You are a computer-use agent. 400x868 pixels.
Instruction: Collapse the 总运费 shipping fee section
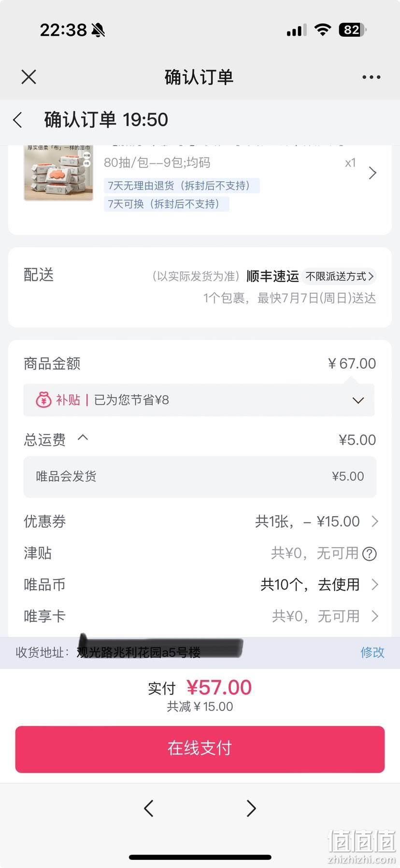coord(83,437)
